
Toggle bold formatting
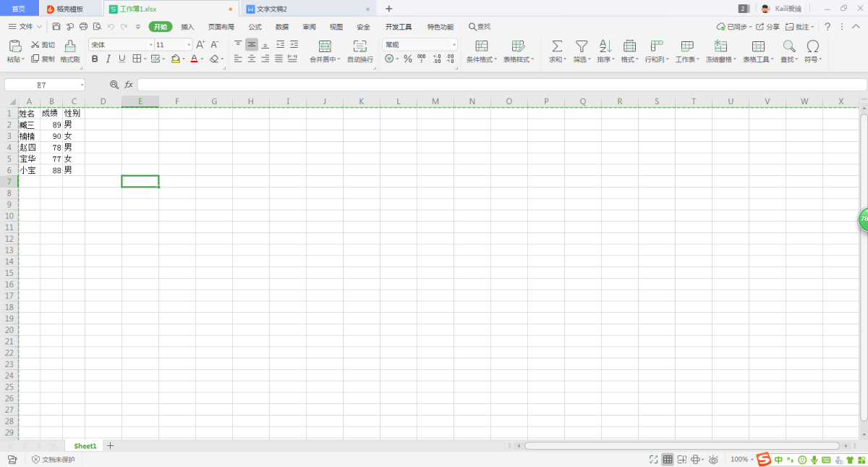[x=95, y=59]
